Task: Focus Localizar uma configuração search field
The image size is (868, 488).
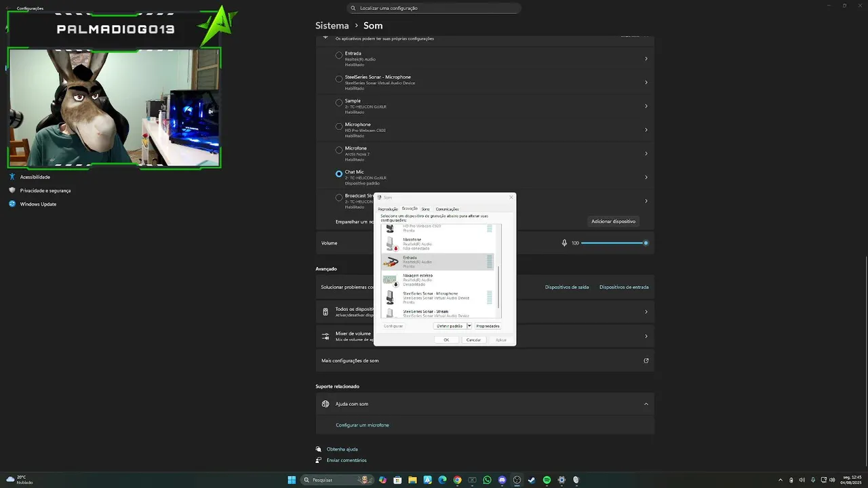Action: tap(434, 8)
